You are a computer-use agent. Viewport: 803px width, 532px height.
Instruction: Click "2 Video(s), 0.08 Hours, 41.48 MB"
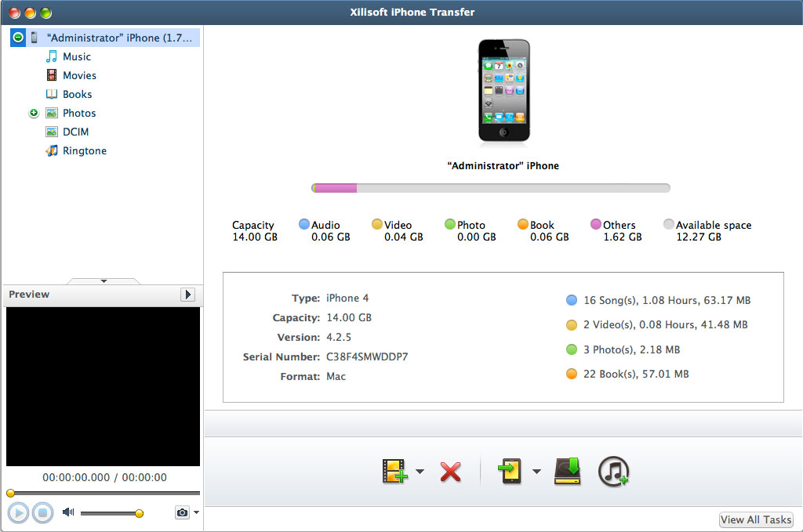point(665,325)
